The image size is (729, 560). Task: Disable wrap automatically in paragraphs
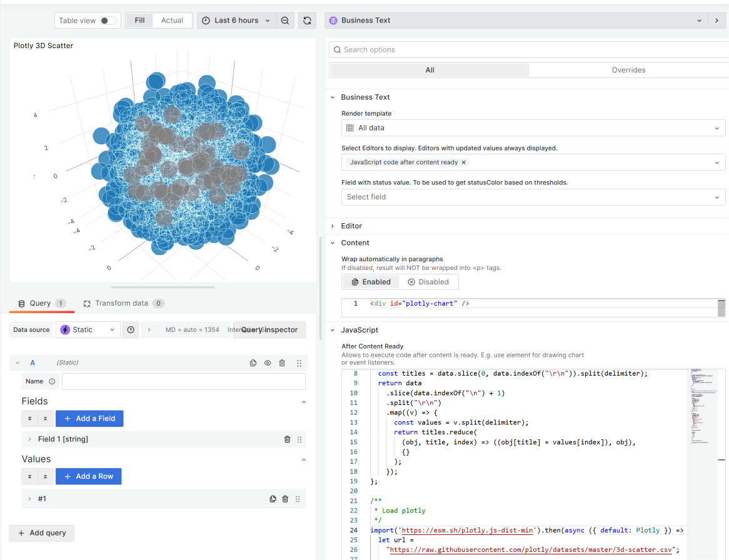tap(429, 281)
